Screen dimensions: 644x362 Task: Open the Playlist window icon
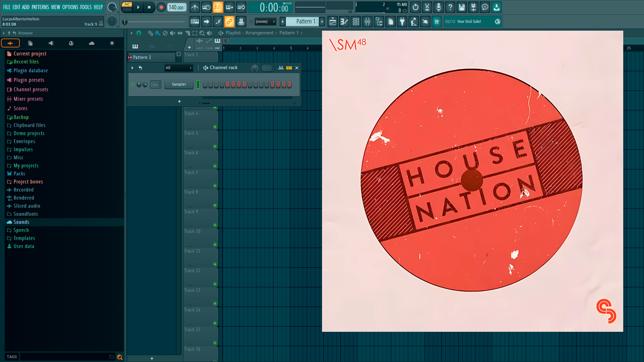(333, 21)
